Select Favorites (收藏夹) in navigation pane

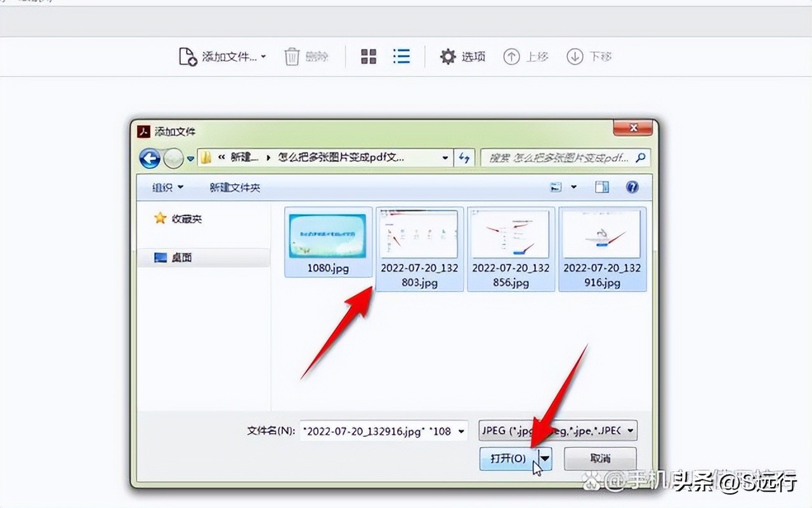(x=178, y=218)
